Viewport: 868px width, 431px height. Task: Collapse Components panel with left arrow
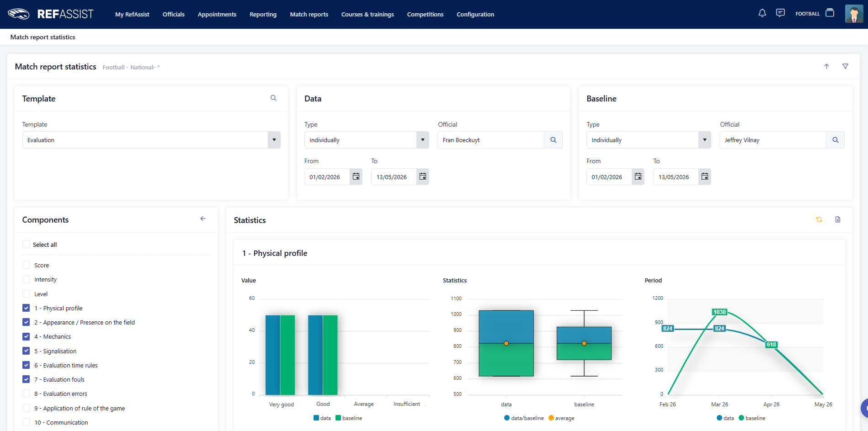[x=203, y=219]
